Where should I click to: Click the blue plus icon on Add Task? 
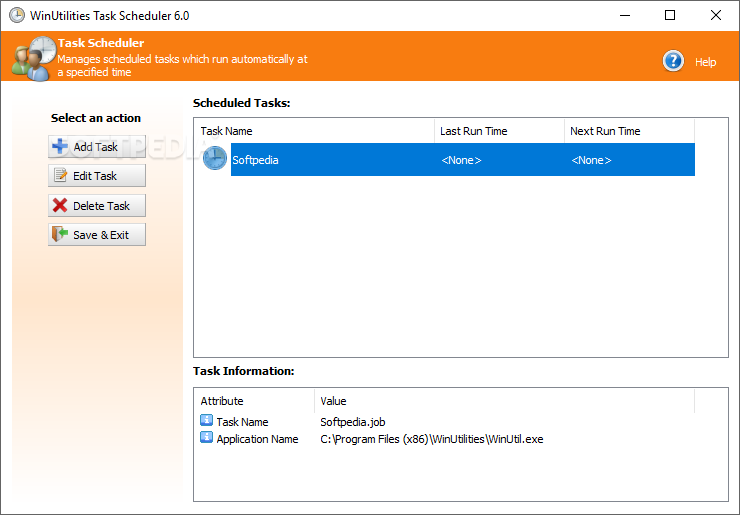click(x=60, y=146)
